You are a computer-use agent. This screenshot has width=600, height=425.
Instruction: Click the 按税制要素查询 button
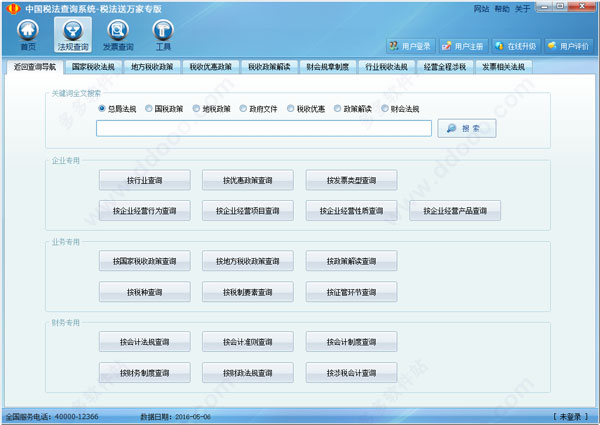coord(248,292)
